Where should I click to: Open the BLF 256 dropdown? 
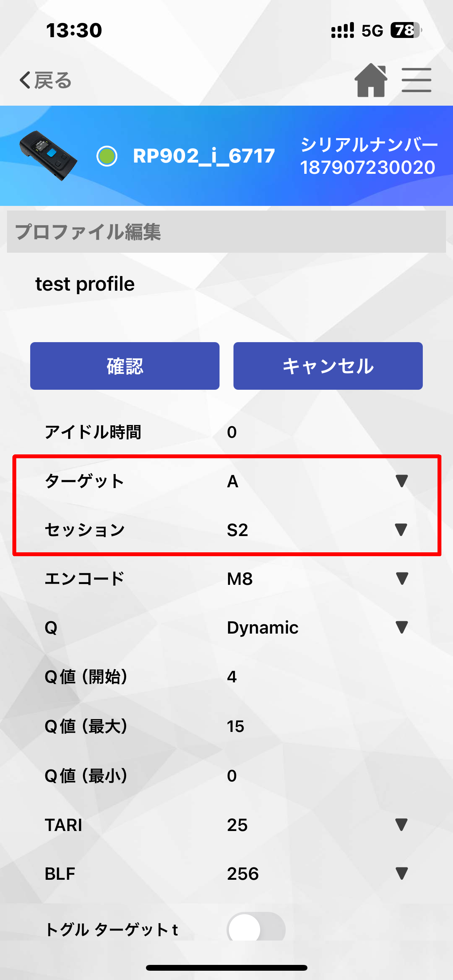317,874
